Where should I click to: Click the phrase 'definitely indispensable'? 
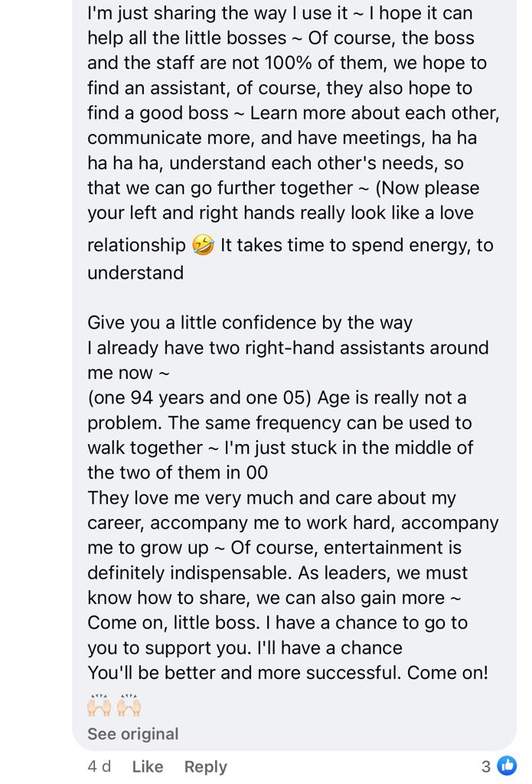[x=188, y=573]
